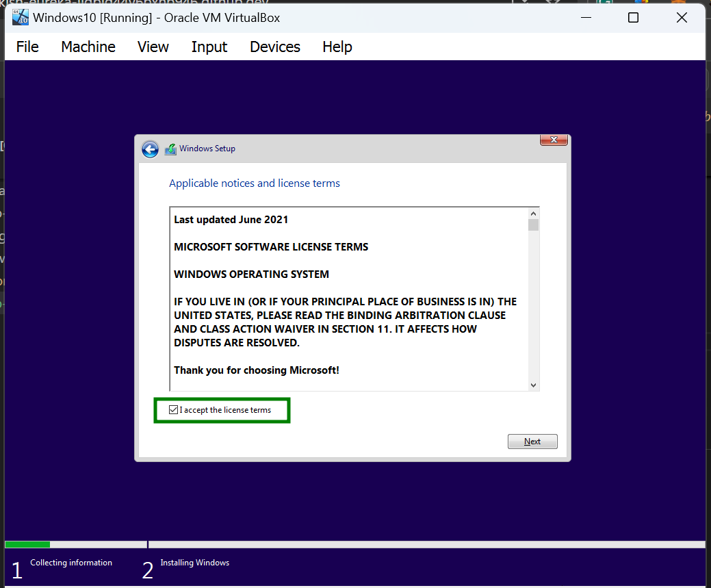Click the VirtualBox app icon in title bar
This screenshot has width=711, height=588.
tap(21, 17)
